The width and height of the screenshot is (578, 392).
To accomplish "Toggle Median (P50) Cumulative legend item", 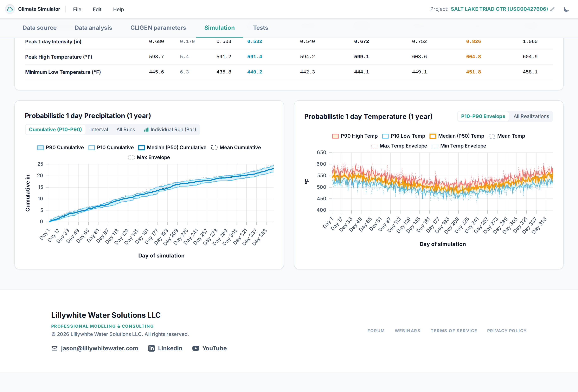I will pos(172,147).
